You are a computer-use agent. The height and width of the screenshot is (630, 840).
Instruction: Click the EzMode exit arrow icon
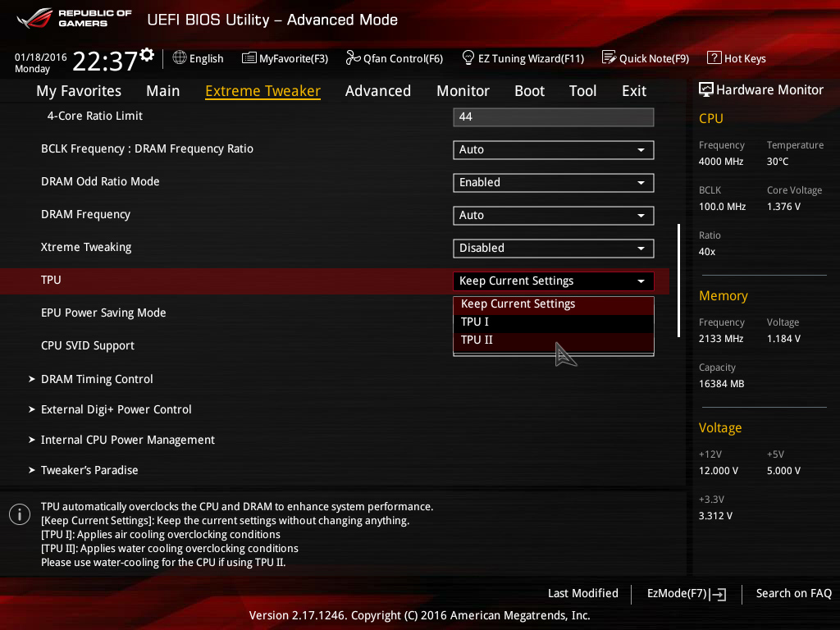point(719,594)
